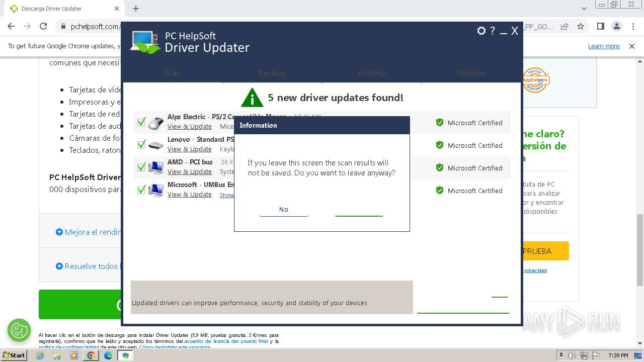This screenshot has height=362, width=644.
Task: Select the 'Descarga Driver Updater' browser tab
Action: pos(63,9)
